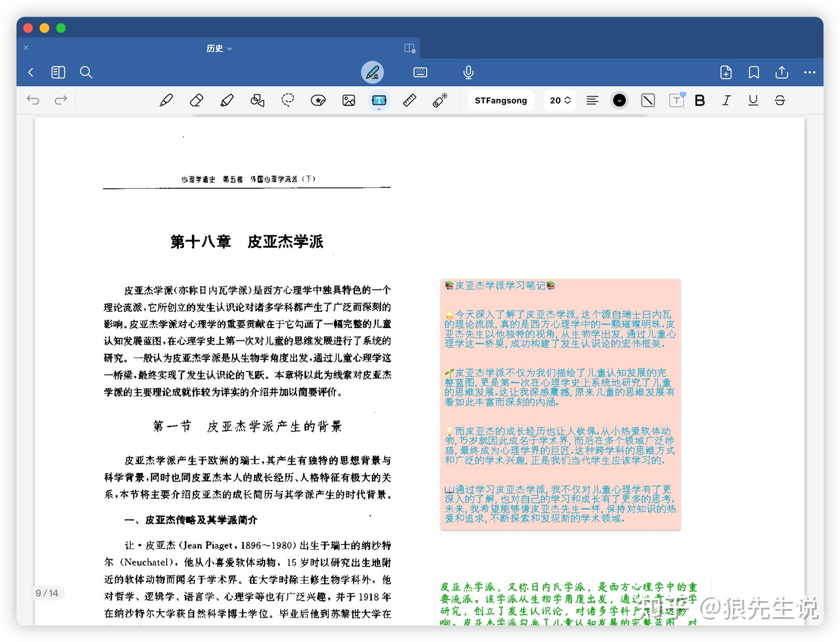Select the Pen tool
The image size is (840, 642).
point(166,100)
